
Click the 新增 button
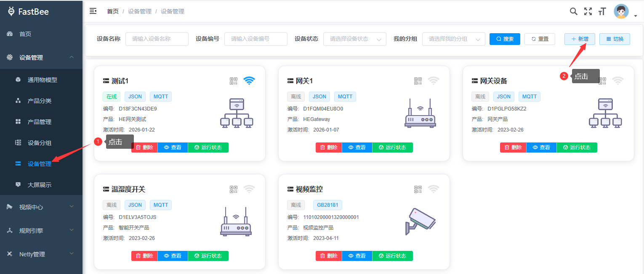[x=580, y=39]
